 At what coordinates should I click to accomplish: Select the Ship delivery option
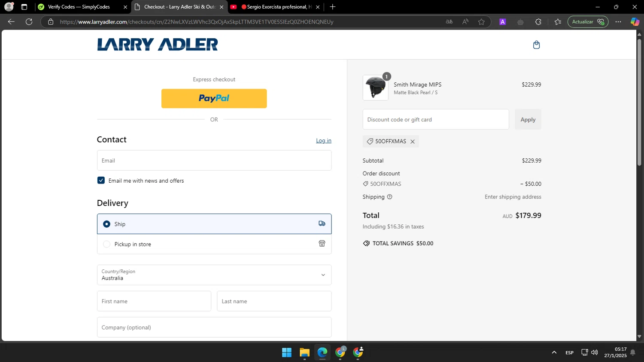click(214, 224)
